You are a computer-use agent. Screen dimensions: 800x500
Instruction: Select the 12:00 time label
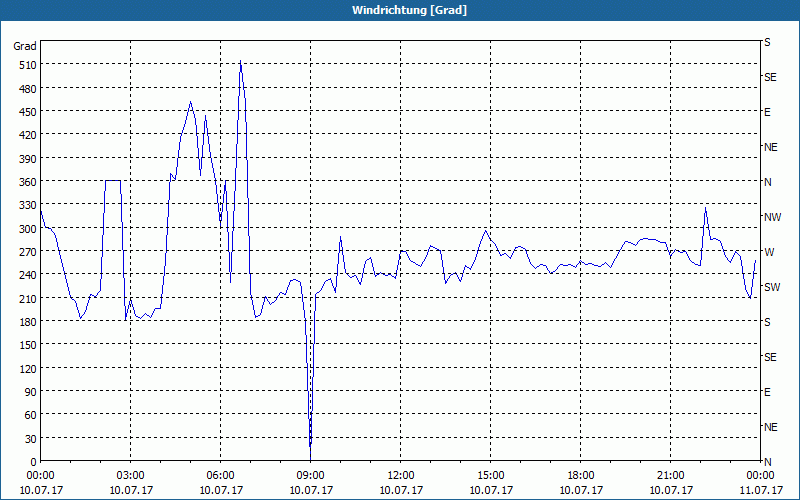(401, 476)
